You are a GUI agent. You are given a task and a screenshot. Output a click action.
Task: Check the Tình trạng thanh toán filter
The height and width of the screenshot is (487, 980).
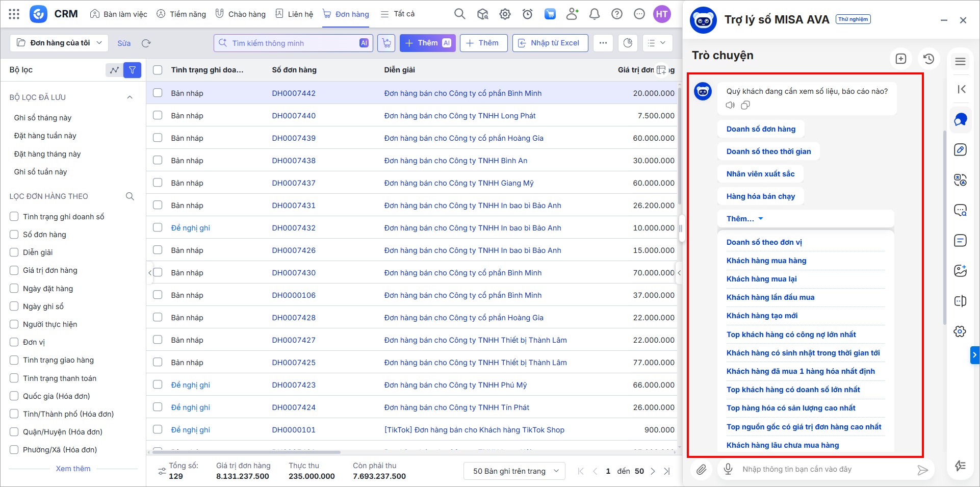click(14, 378)
